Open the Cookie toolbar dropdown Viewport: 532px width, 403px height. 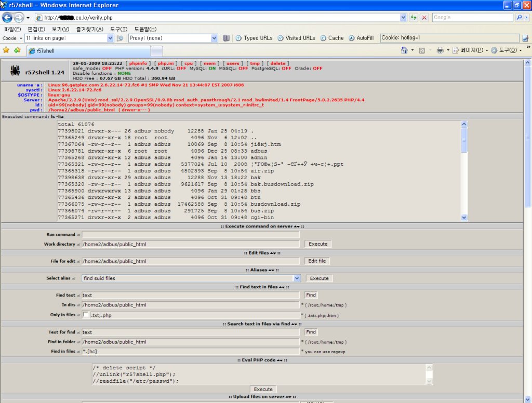coord(11,38)
